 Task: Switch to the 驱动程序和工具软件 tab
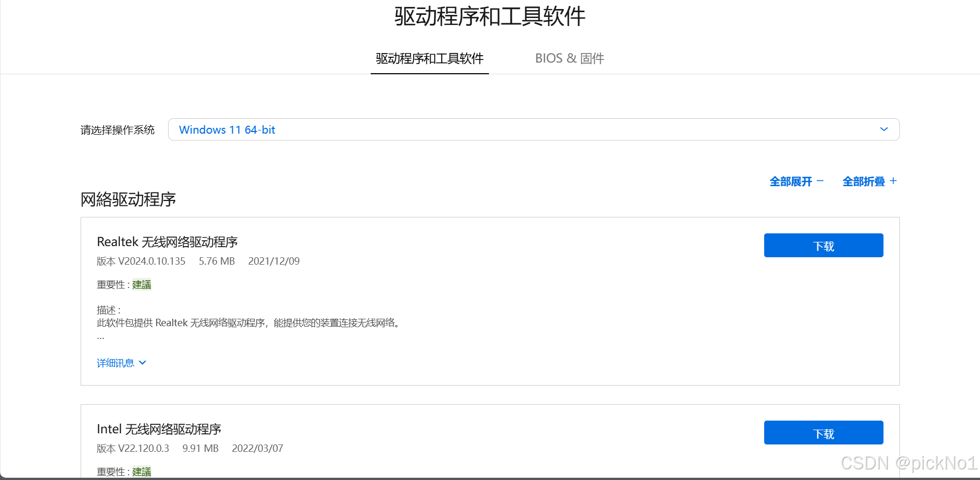pyautogui.click(x=430, y=58)
